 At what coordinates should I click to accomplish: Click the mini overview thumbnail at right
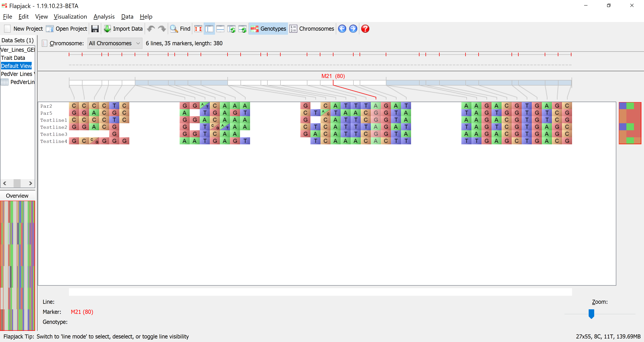[x=630, y=123]
